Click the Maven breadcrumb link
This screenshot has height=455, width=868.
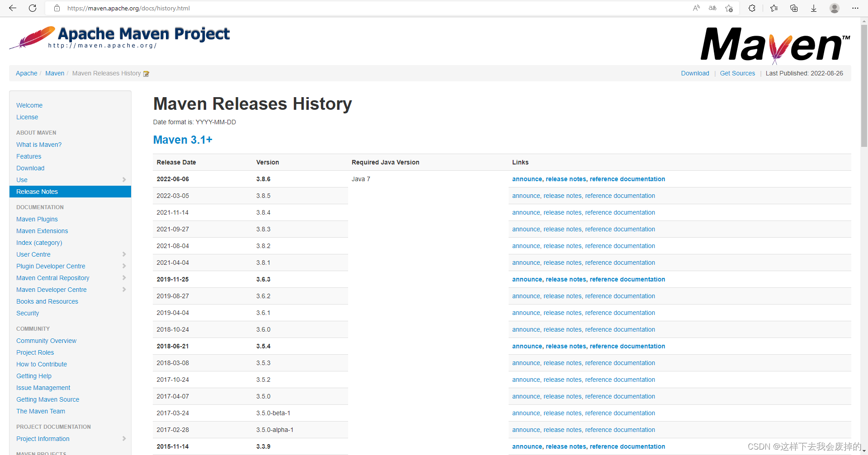(55, 73)
